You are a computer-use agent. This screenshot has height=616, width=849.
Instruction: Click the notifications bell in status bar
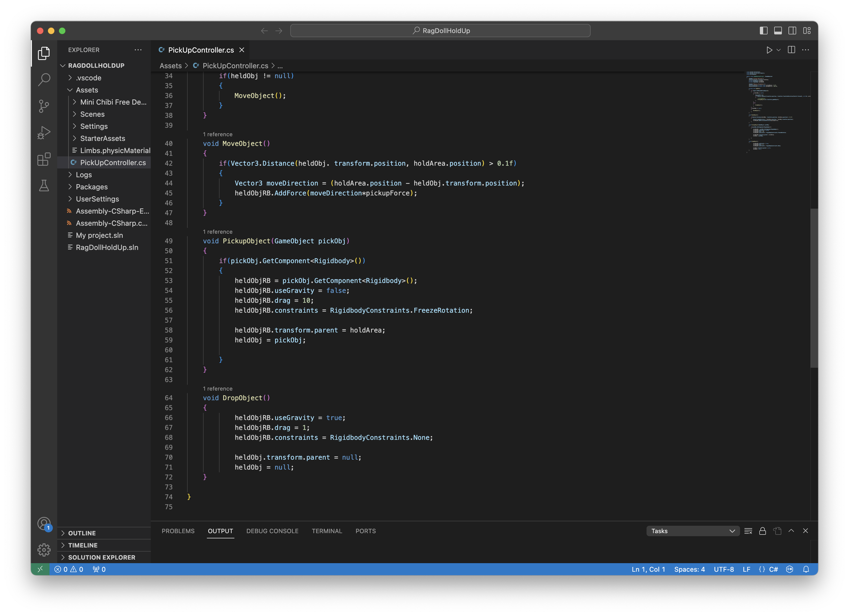click(806, 569)
